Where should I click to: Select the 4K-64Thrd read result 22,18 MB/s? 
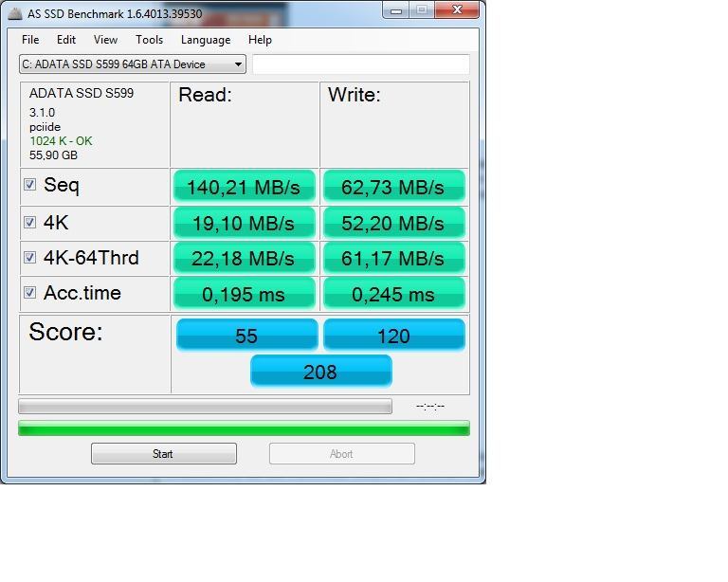click(244, 258)
